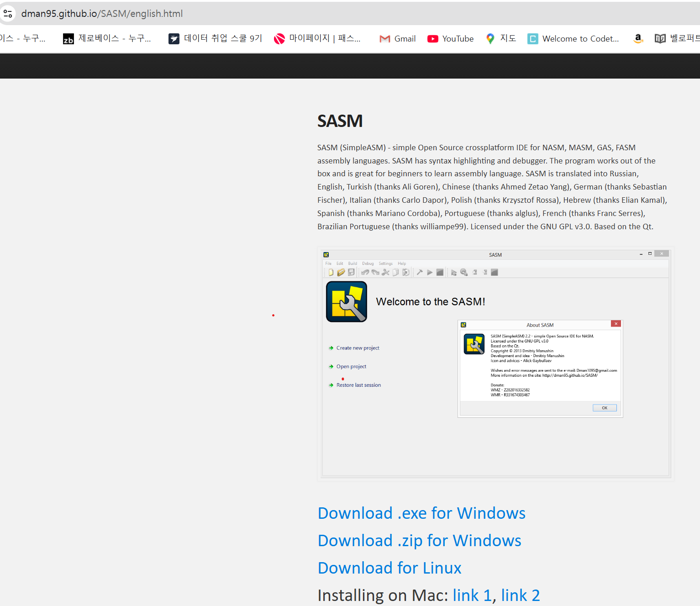Open the Amazon bookmark icon
Screen dimensions: 700x606
638,39
